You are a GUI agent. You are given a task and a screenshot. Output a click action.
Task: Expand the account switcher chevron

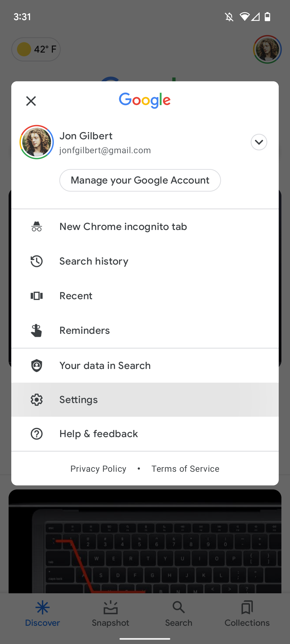(x=259, y=142)
